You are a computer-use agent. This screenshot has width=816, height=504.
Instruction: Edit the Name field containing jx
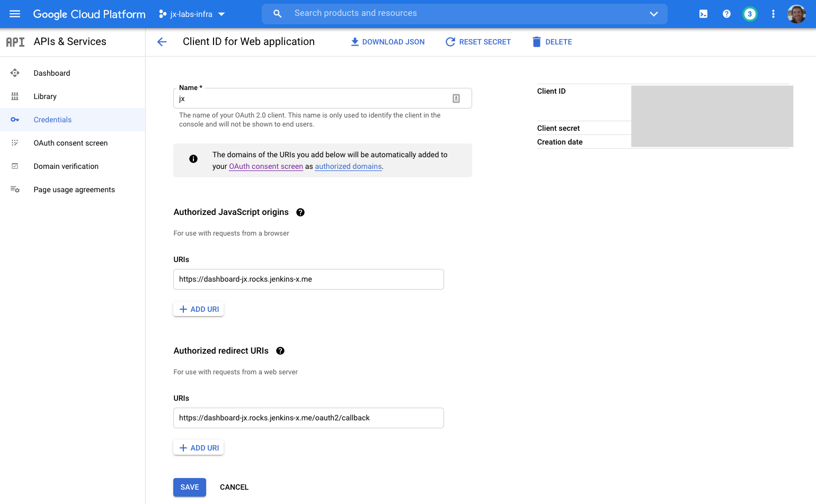323,98
